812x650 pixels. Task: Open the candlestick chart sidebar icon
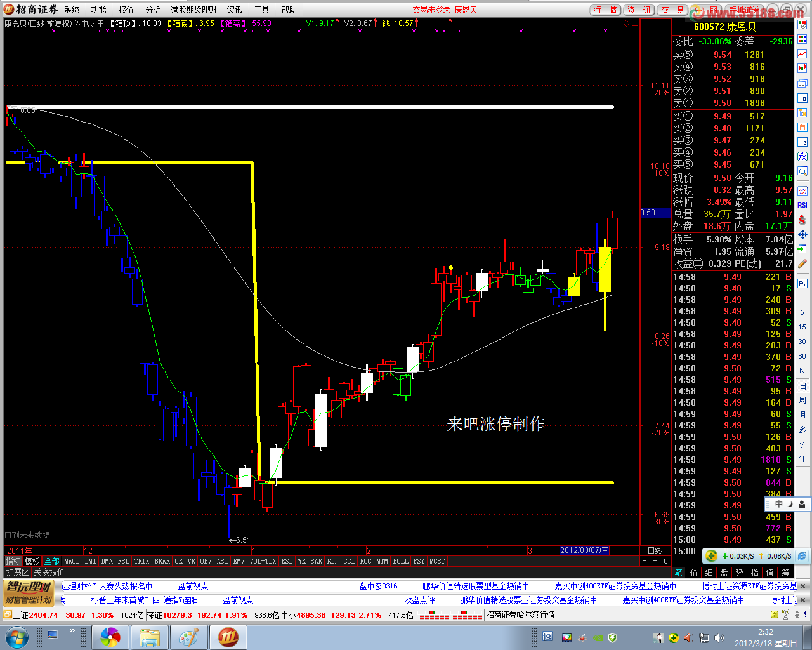click(x=802, y=69)
